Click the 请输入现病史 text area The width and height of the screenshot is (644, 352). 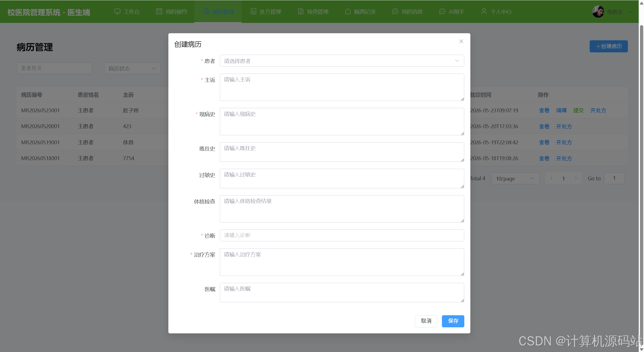click(x=342, y=122)
